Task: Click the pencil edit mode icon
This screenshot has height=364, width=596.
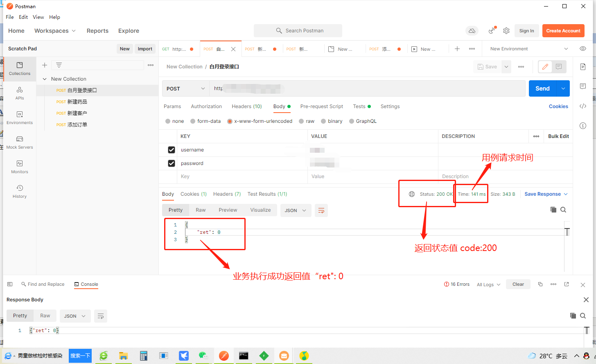Action: (x=545, y=67)
